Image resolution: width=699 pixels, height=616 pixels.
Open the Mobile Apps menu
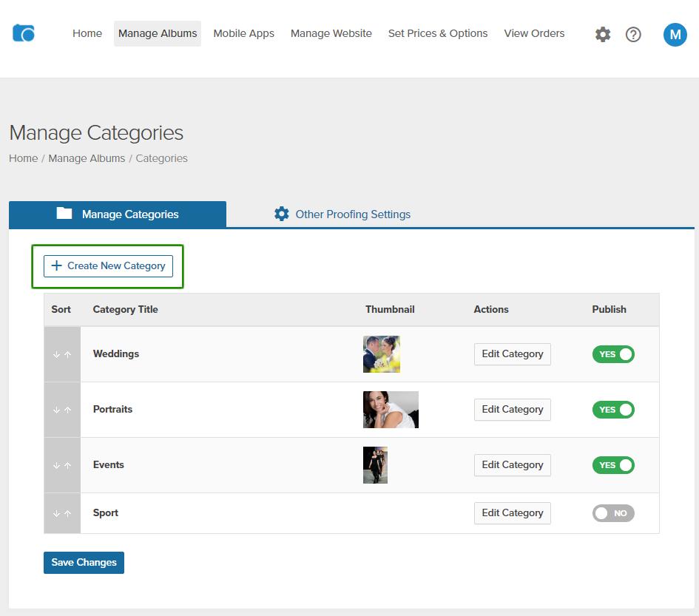[x=243, y=33]
